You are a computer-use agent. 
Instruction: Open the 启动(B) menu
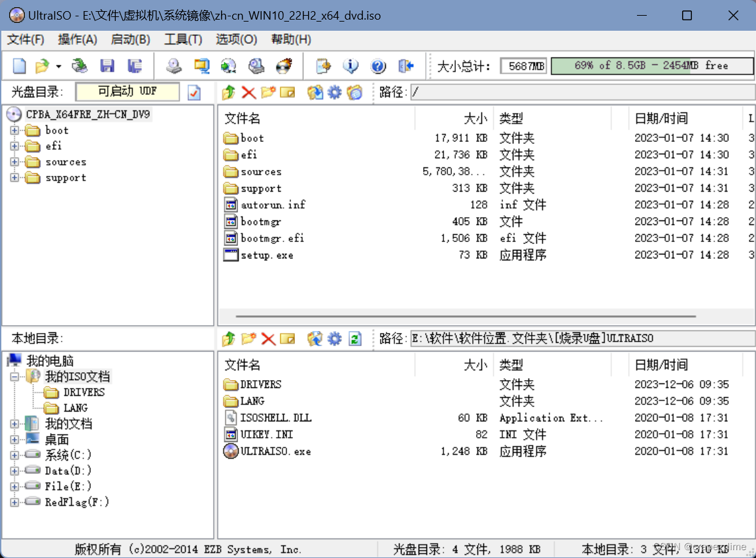[x=130, y=39]
